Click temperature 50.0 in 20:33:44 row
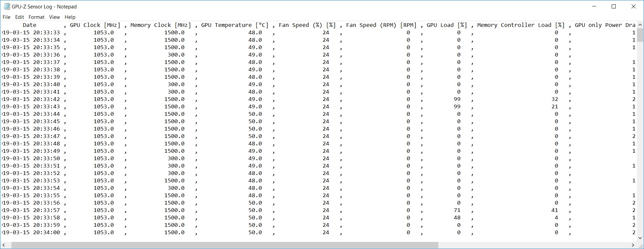Viewport: 644px width, 249px height. click(x=255, y=114)
